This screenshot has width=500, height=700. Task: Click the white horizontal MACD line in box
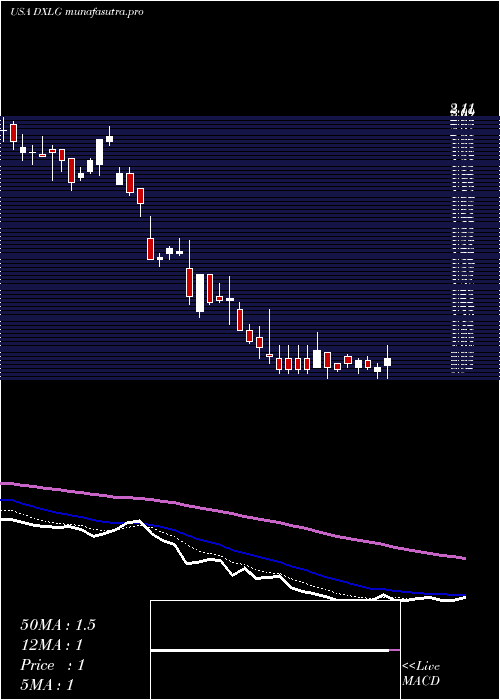coord(270,650)
